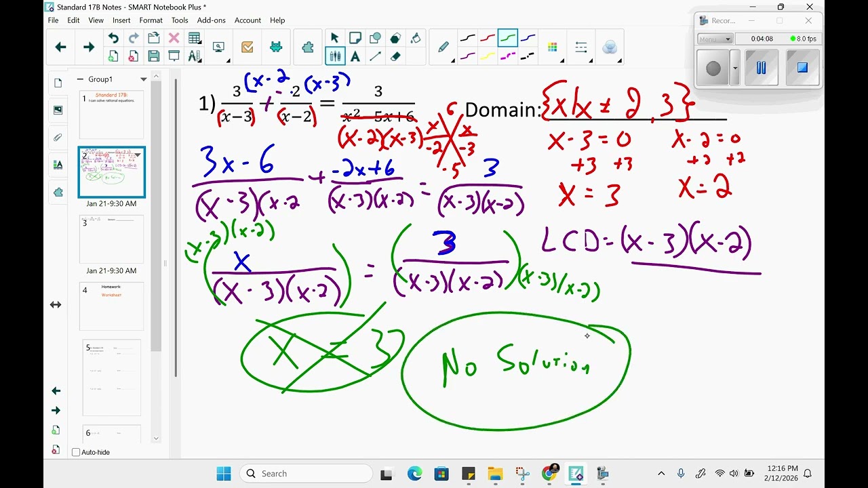The image size is (868, 488).
Task: Open the Group1 dropdown arrow
Action: point(143,79)
